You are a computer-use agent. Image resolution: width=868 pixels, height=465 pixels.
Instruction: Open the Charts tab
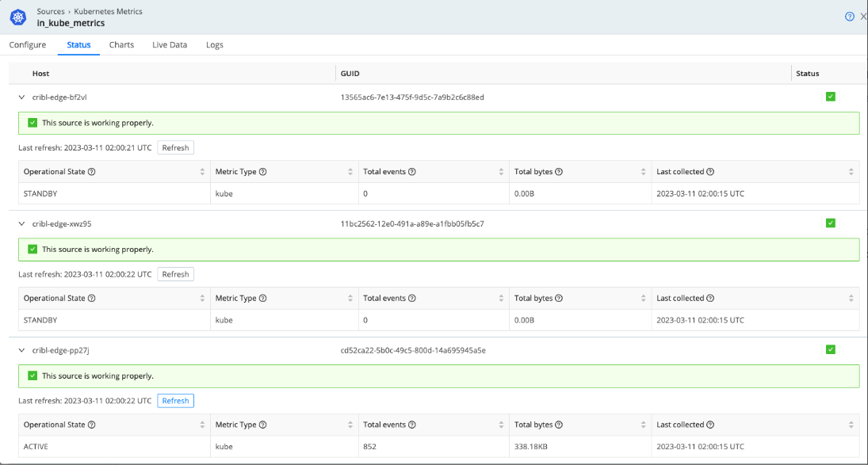(x=121, y=45)
